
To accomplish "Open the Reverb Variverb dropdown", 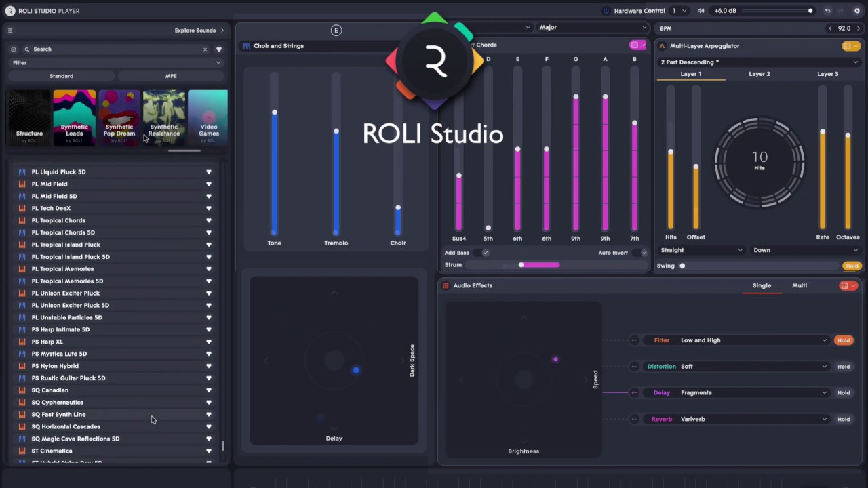I will tap(753, 419).
